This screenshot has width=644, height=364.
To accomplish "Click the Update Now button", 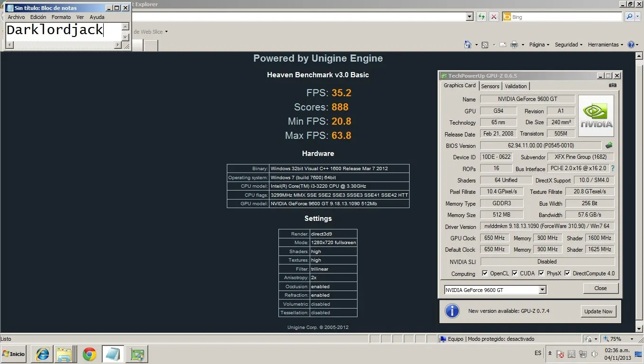I will 599,311.
